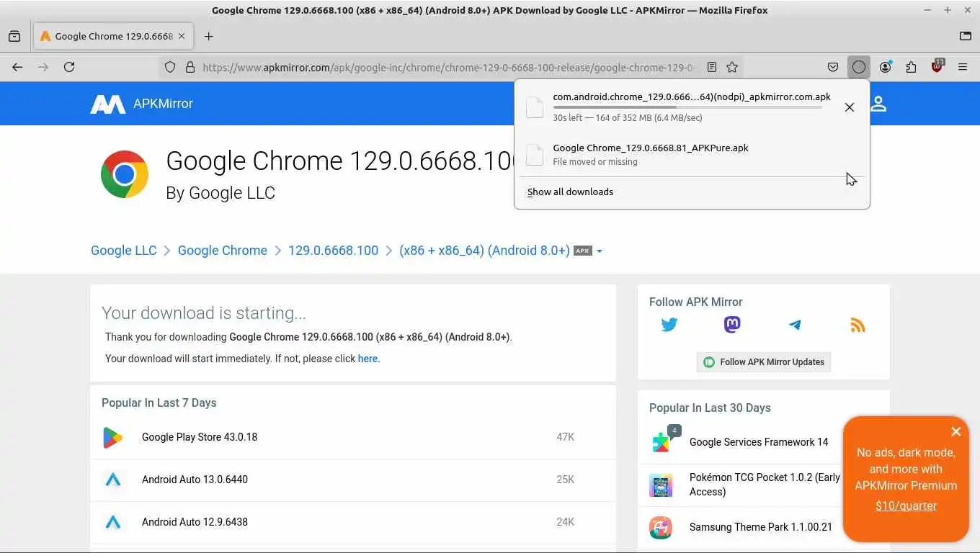Viewport: 980px width, 553px height.
Task: Open Firefox View icon in tab bar
Action: [14, 36]
